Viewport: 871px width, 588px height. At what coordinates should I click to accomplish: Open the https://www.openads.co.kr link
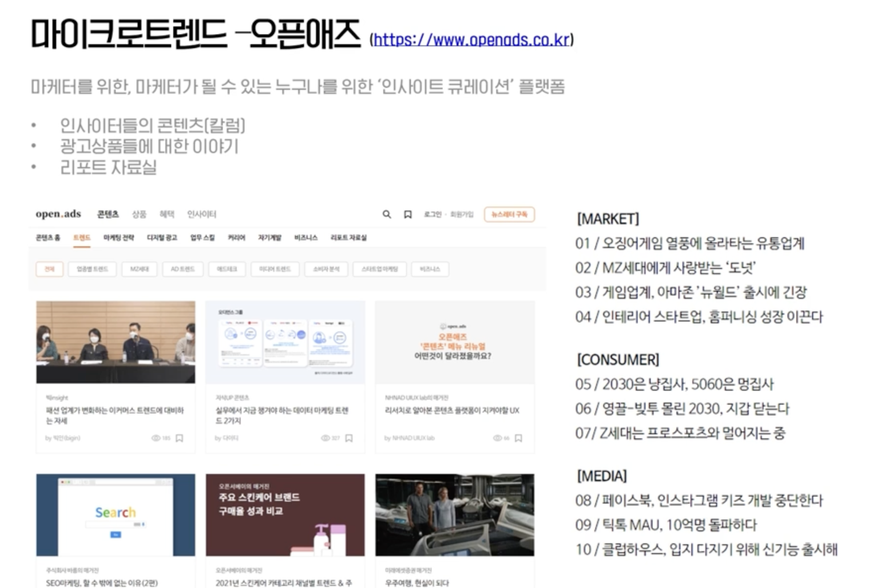(x=471, y=40)
